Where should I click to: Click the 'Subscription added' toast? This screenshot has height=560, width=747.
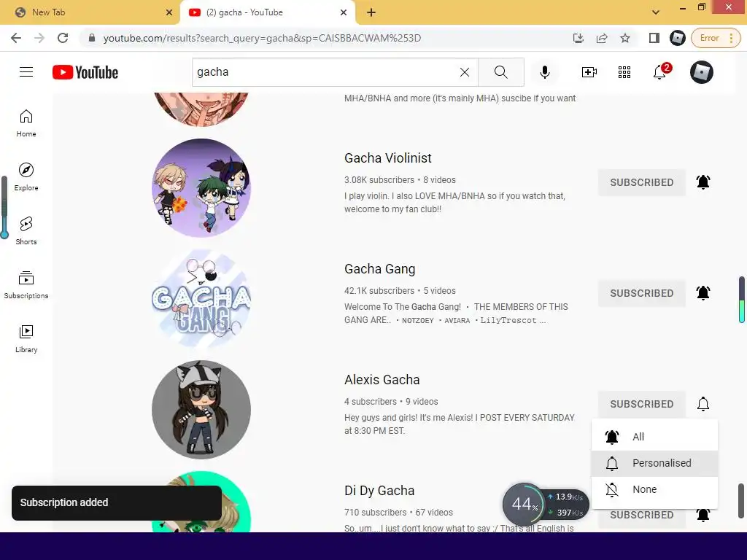(116, 503)
